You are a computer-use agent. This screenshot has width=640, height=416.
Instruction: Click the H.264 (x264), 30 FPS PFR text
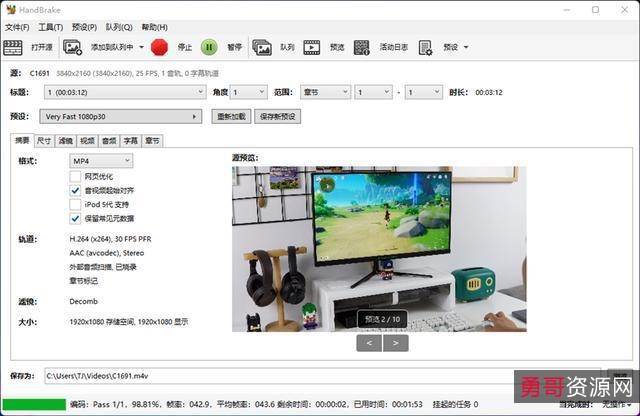point(110,239)
